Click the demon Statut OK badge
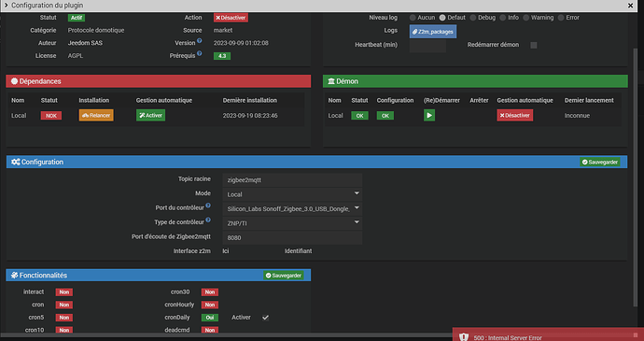Image resolution: width=644 pixels, height=341 pixels. tap(359, 116)
